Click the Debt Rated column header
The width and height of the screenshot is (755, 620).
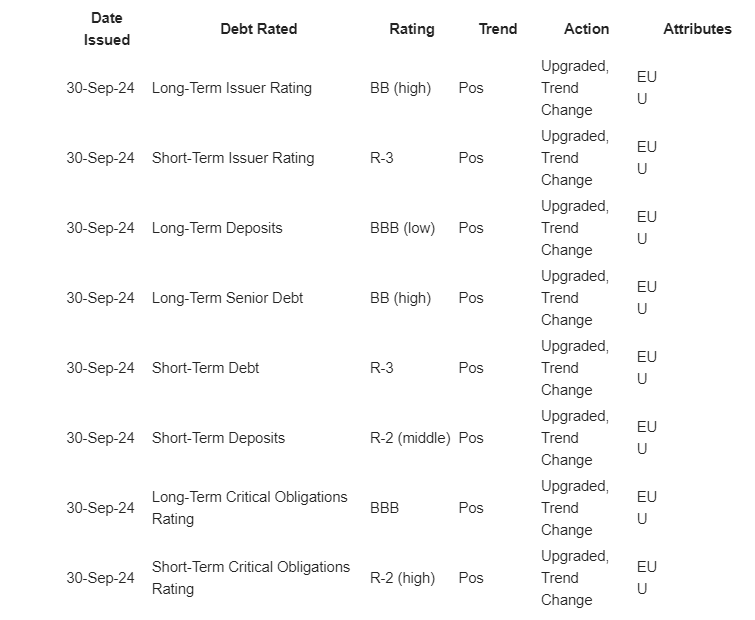point(258,29)
